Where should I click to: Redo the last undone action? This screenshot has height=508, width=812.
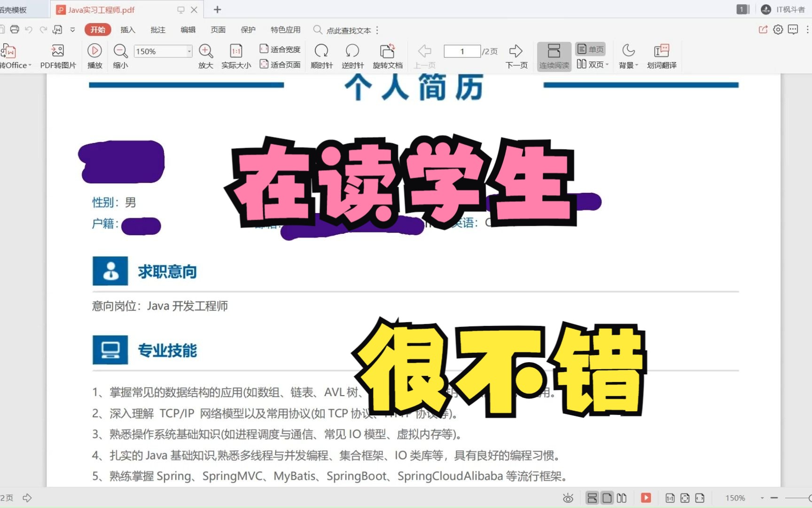coord(43,30)
